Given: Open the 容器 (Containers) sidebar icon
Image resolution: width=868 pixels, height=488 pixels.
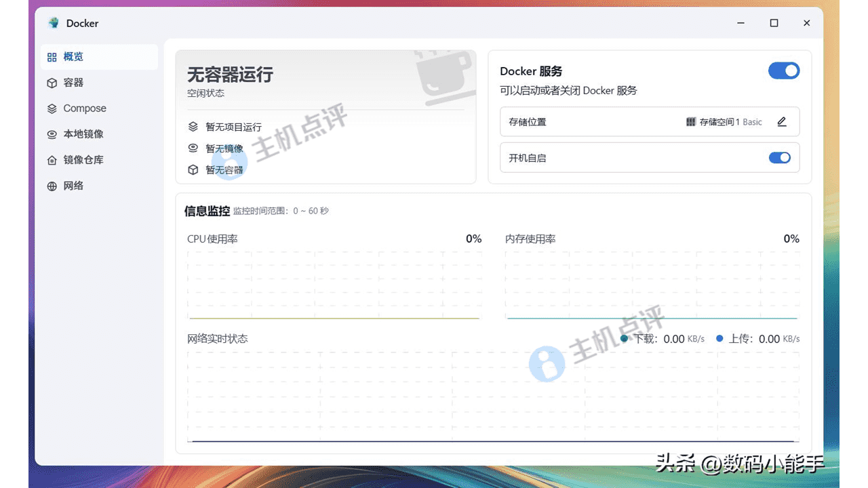Looking at the screenshot, I should click(54, 82).
